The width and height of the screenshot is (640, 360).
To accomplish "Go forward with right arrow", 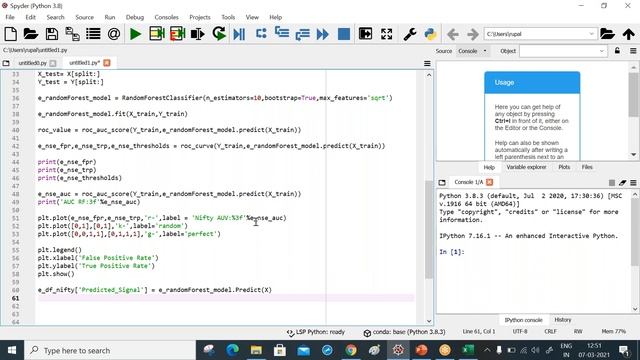I will coord(473,34).
